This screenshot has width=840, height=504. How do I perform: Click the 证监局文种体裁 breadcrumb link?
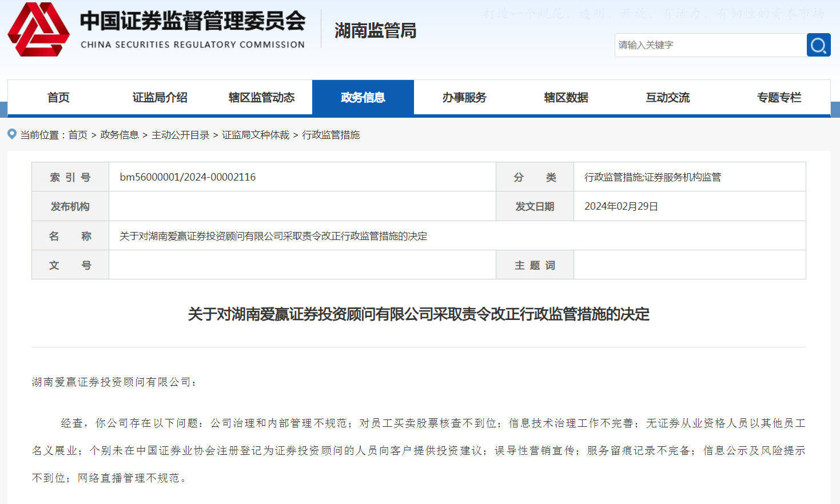point(256,135)
